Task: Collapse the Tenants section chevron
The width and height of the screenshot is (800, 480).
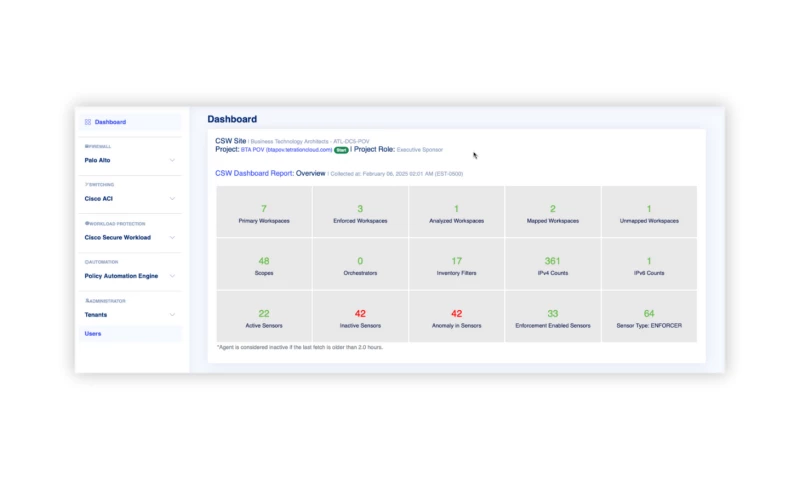Action: tap(172, 315)
